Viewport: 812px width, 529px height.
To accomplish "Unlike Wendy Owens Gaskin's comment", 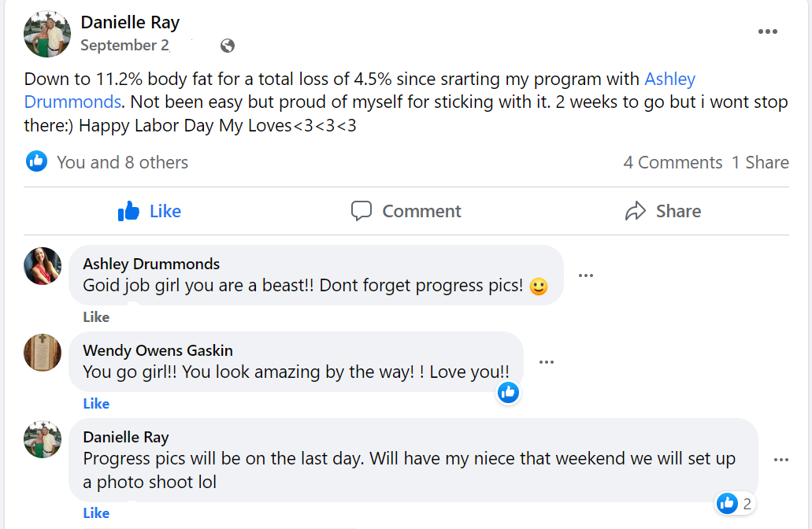I will (96, 404).
